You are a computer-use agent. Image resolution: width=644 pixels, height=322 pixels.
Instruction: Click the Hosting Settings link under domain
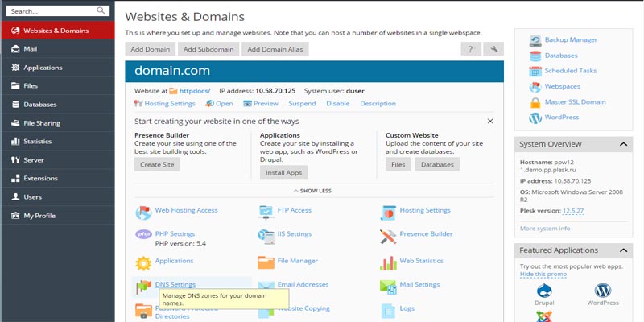click(x=170, y=104)
